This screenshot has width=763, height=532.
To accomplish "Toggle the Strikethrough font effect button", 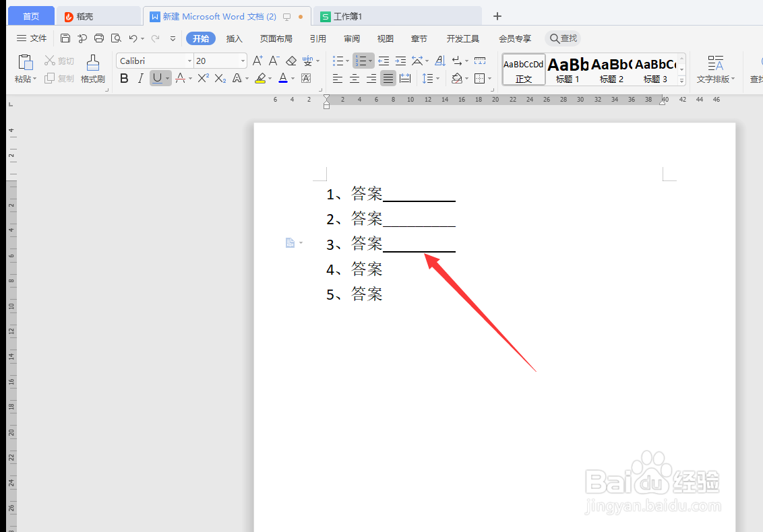I will 181,78.
